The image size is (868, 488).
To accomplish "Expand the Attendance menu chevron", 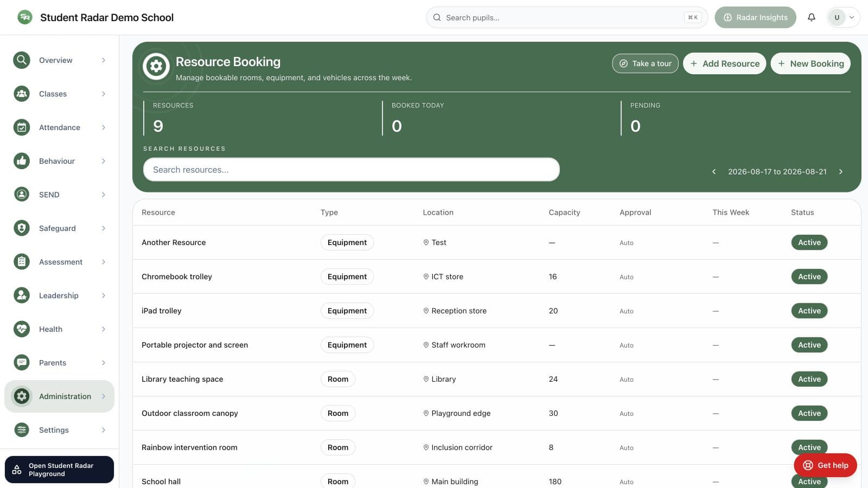I will tap(104, 127).
